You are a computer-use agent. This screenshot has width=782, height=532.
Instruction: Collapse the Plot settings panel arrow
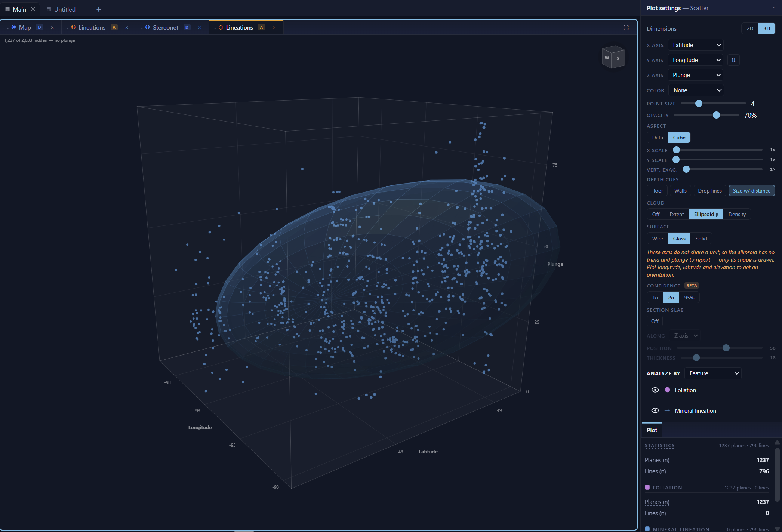773,8
